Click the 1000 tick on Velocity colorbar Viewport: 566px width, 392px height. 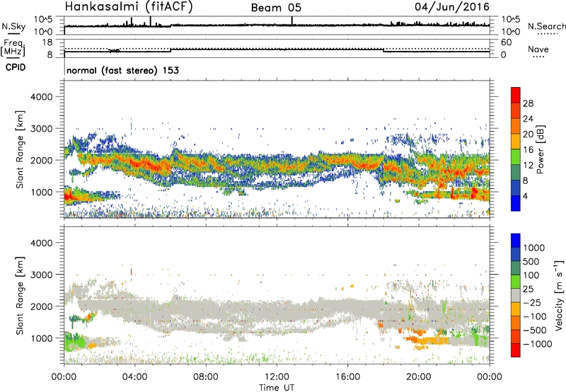tap(534, 248)
